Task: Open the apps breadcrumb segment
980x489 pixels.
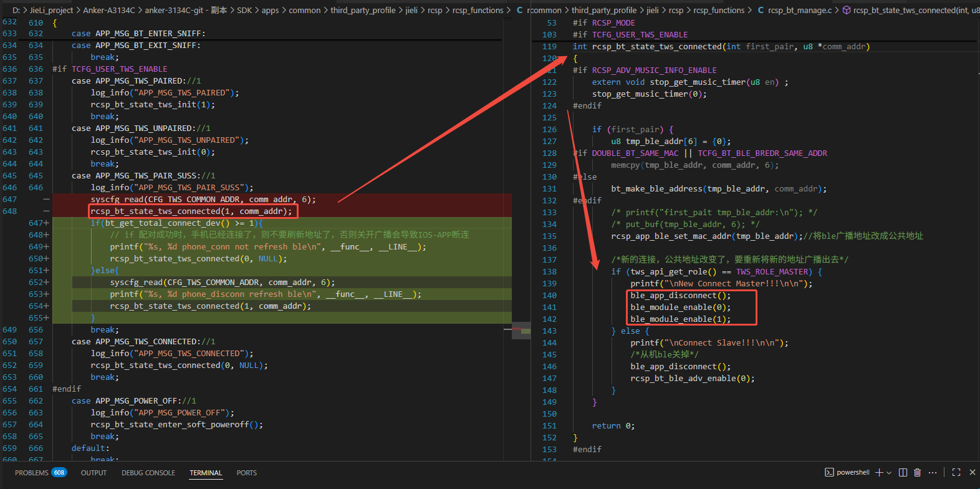Action: coord(270,11)
